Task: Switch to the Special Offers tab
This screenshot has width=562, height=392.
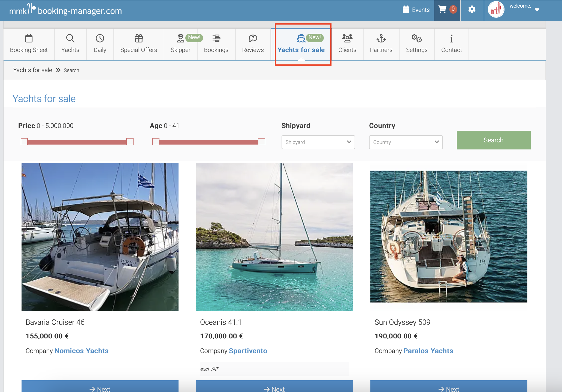Action: coord(139,44)
